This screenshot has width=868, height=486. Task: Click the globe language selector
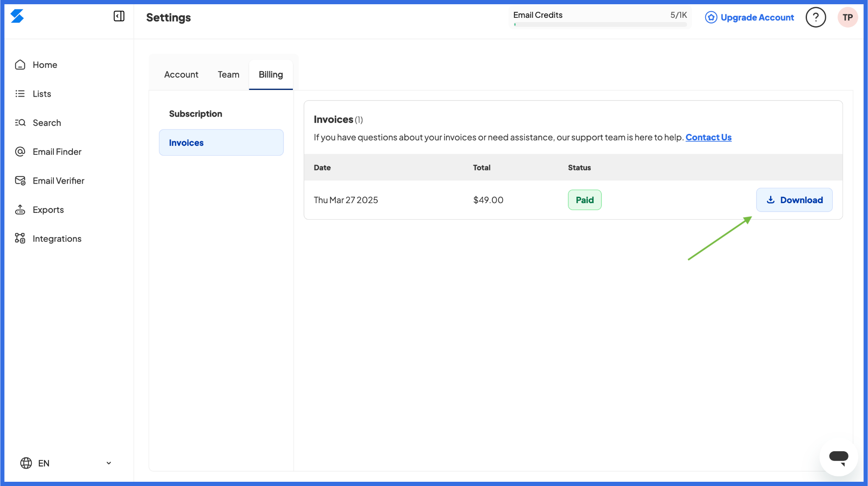pyautogui.click(x=26, y=463)
